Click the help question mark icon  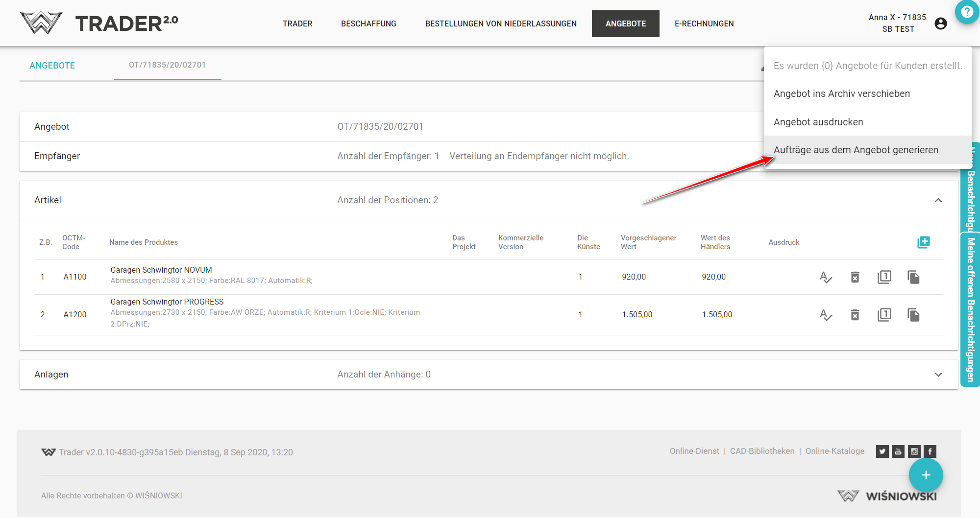[x=967, y=12]
